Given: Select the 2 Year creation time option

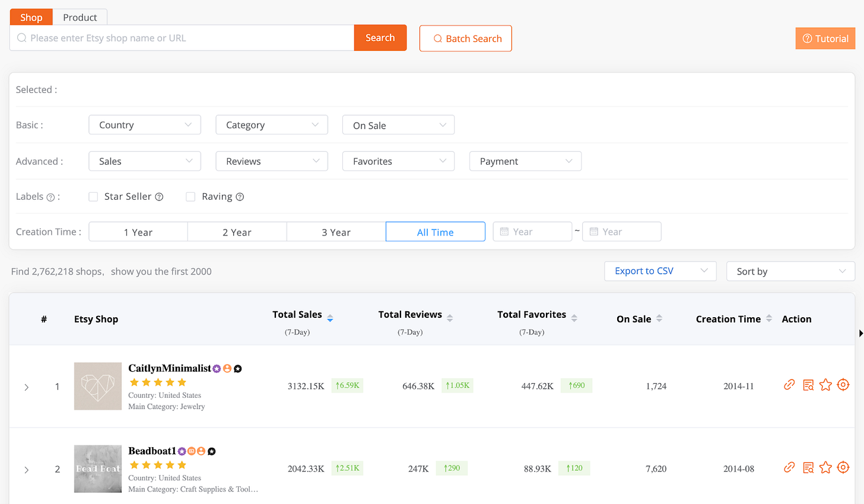Looking at the screenshot, I should click(237, 232).
